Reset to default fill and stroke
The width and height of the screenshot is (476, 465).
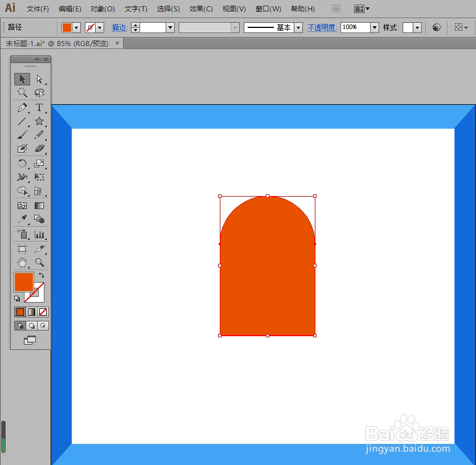click(17, 299)
